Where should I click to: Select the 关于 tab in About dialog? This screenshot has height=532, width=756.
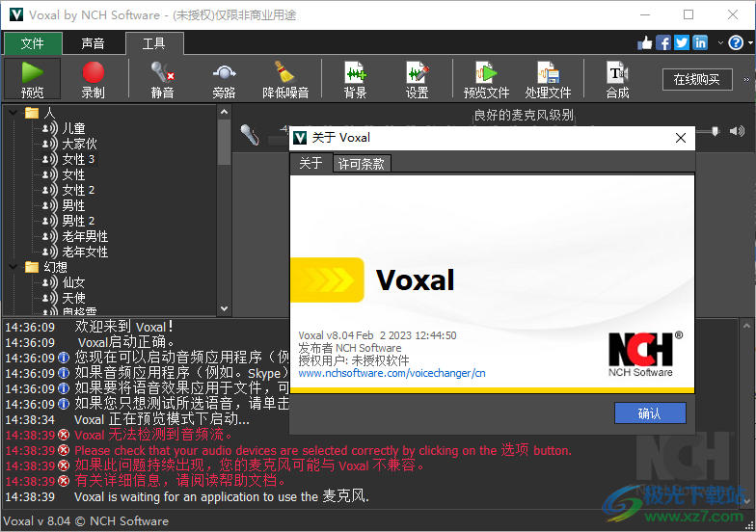click(x=310, y=163)
